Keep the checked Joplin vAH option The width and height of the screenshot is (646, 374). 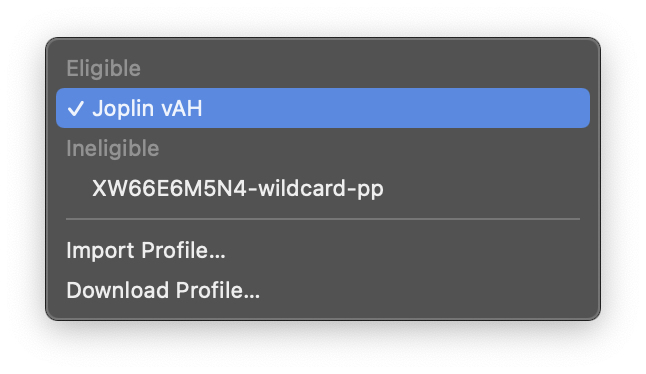point(323,108)
